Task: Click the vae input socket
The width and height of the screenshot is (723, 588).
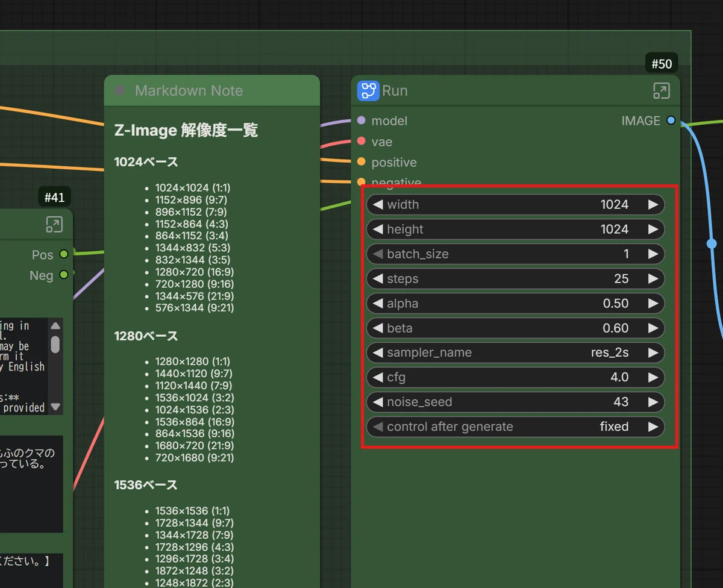Action: pos(361,141)
